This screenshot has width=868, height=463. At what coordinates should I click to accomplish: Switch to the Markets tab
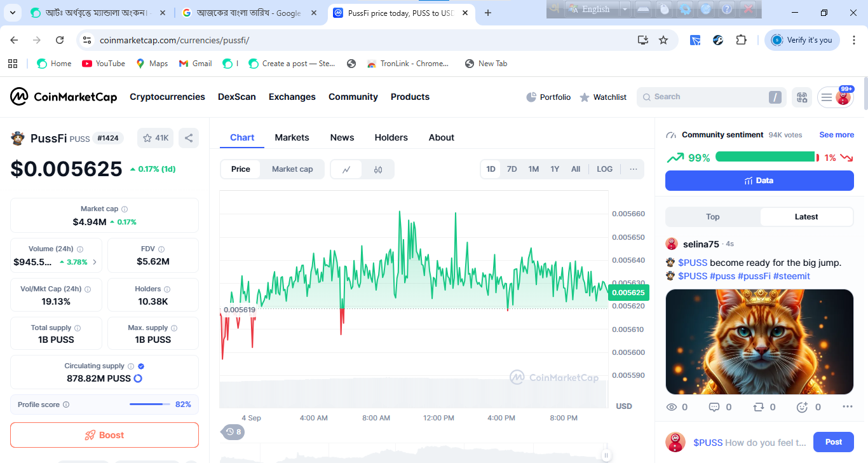pos(292,137)
